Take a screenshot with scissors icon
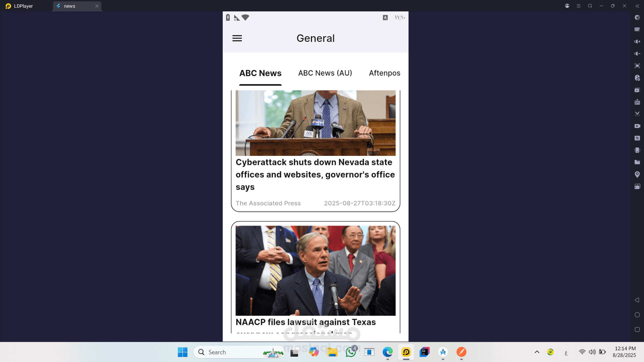The image size is (644, 362). click(x=637, y=114)
